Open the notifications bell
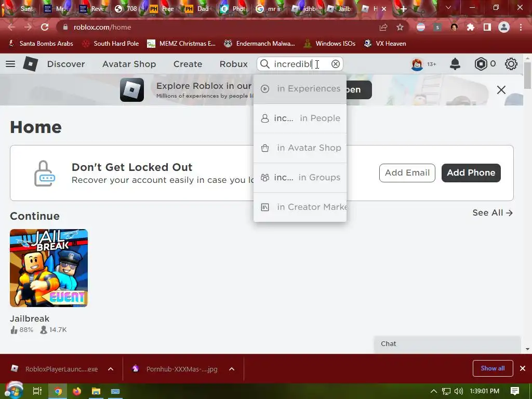Image resolution: width=532 pixels, height=399 pixels. 455,64
